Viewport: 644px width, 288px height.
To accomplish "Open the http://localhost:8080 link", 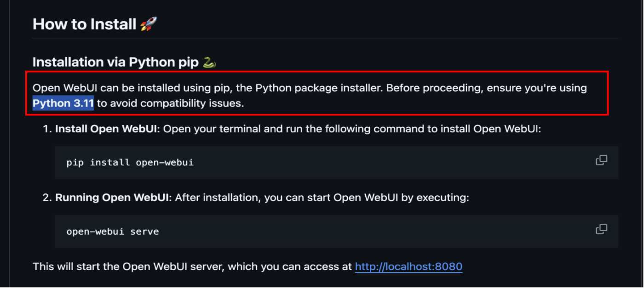I will tap(408, 266).
